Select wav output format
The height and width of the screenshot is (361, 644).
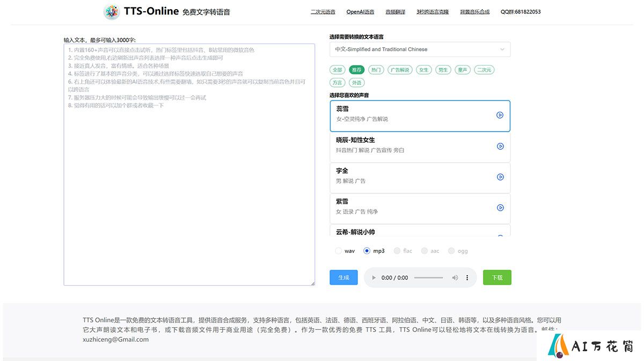coord(339,251)
